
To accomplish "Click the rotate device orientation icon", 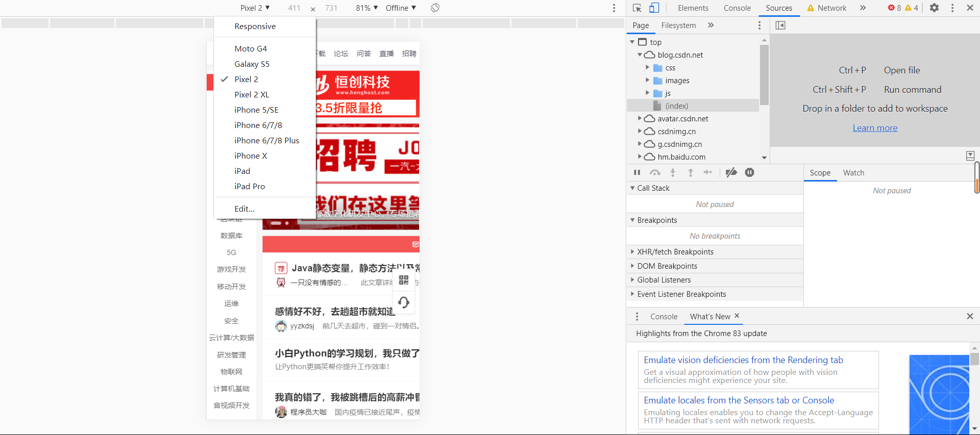I will point(435,8).
